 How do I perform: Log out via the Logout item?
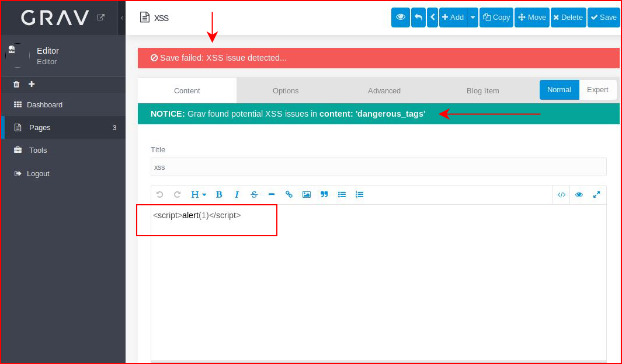[64, 173]
